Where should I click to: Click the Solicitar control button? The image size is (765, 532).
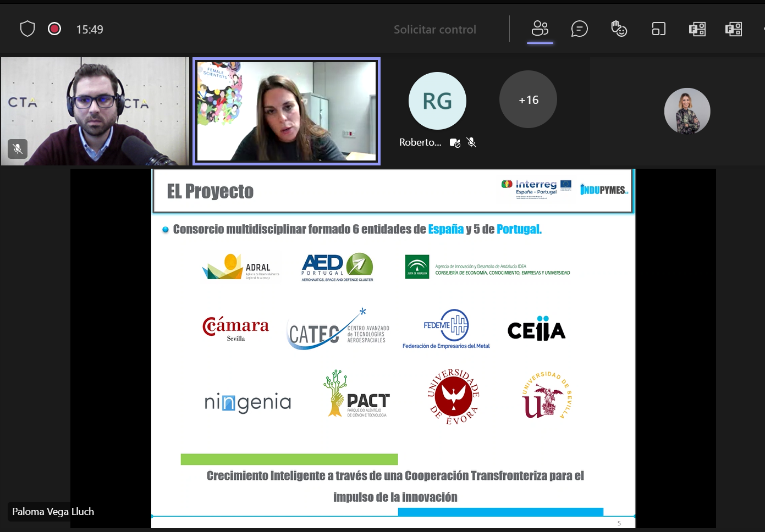tap(434, 30)
